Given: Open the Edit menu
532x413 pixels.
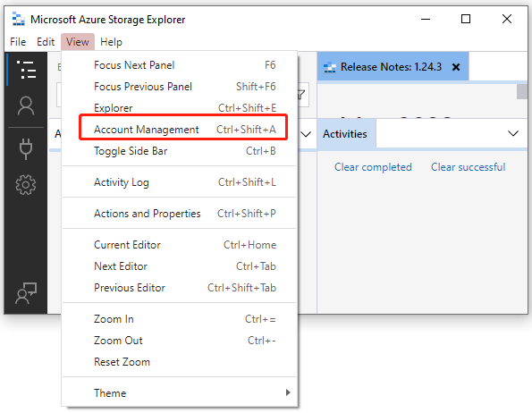Looking at the screenshot, I should 46,42.
